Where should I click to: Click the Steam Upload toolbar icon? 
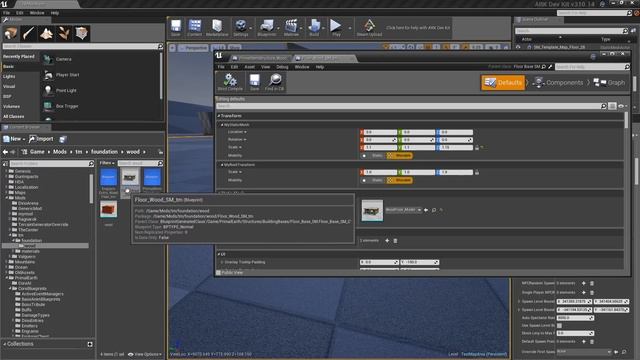coord(369,28)
